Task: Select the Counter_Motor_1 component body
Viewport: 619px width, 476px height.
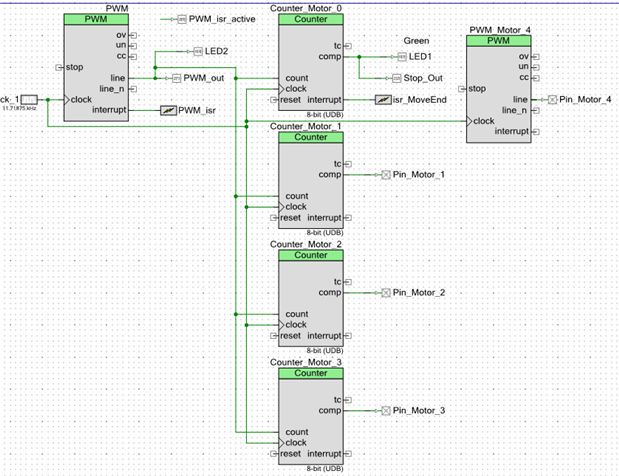Action: [311, 186]
